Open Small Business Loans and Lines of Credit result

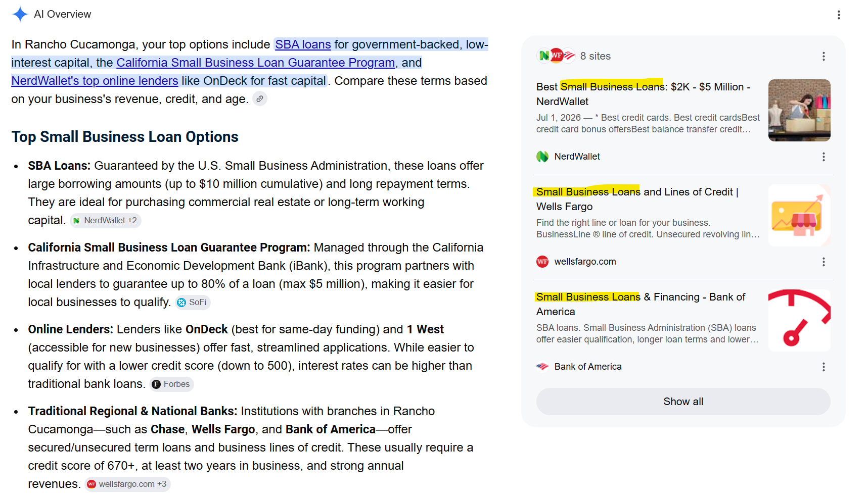click(x=637, y=199)
